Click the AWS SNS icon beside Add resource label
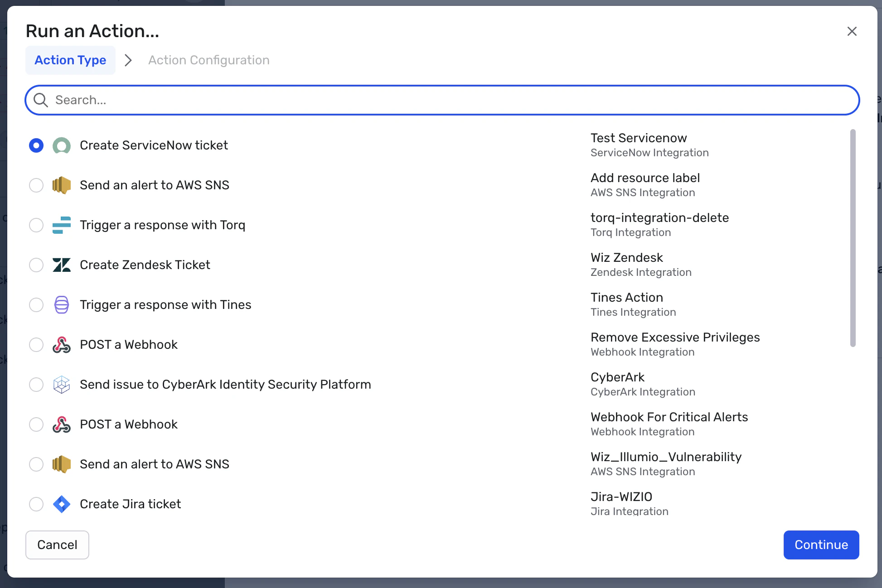This screenshot has height=588, width=882. point(62,185)
